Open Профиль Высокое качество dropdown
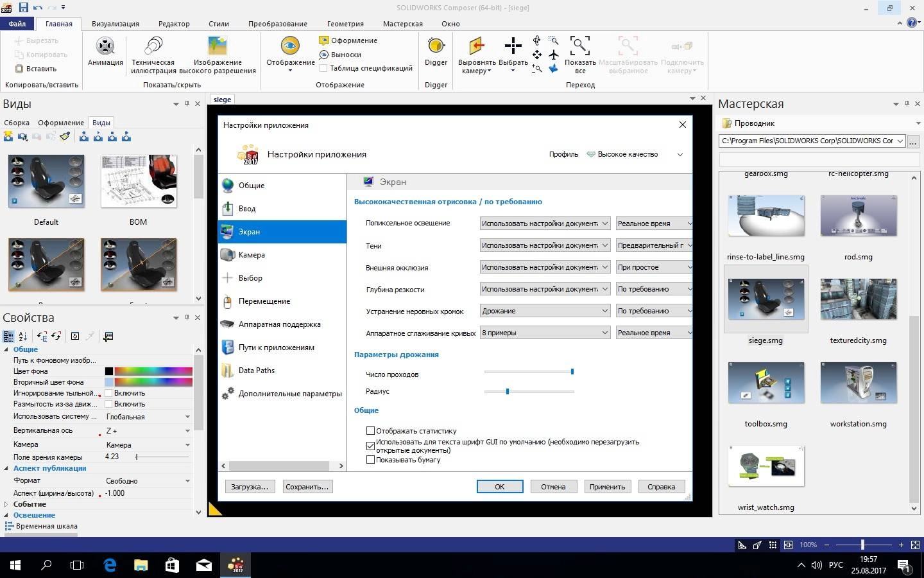 [635, 154]
